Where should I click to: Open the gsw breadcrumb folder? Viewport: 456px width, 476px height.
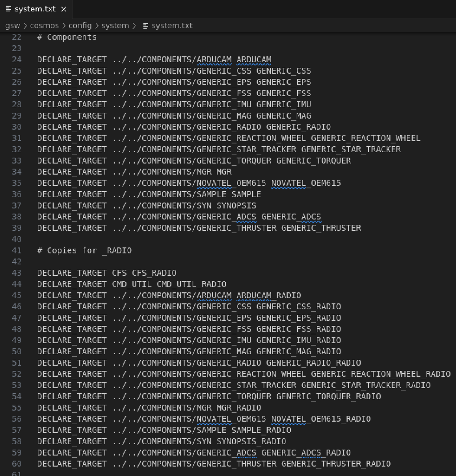(13, 26)
